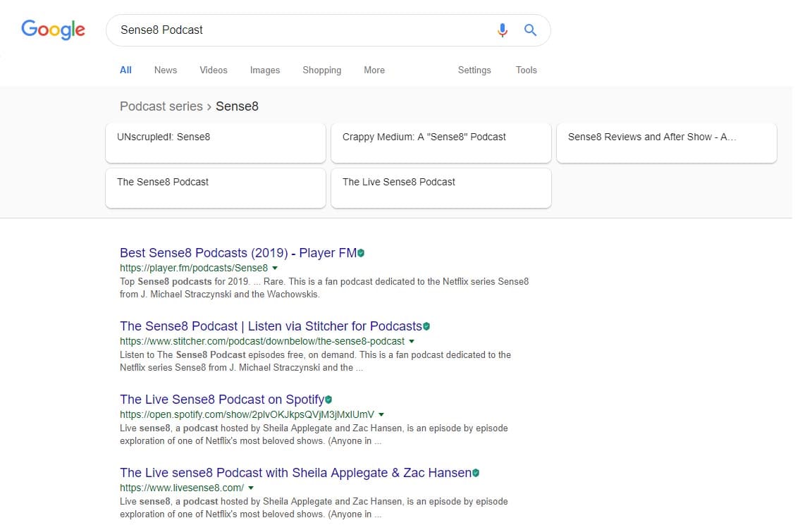This screenshot has width=812, height=525.
Task: Open the search Tools option
Action: point(526,70)
